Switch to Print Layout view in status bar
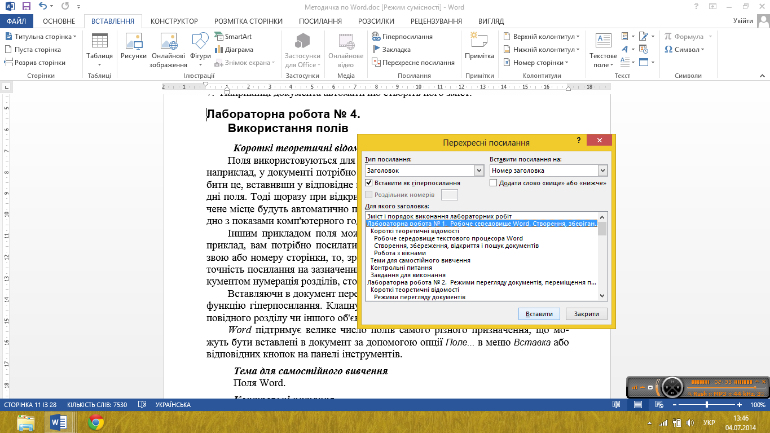Screen dimensions: 770x433 [638, 405]
